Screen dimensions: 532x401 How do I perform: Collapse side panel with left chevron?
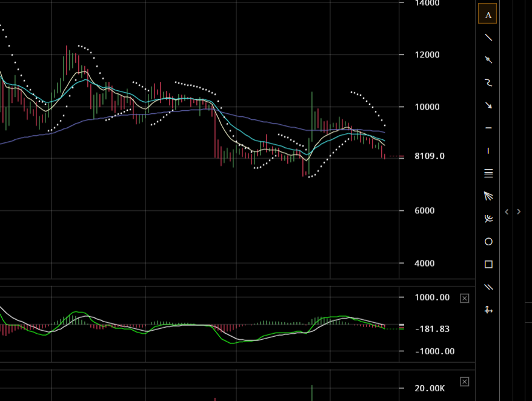(507, 211)
